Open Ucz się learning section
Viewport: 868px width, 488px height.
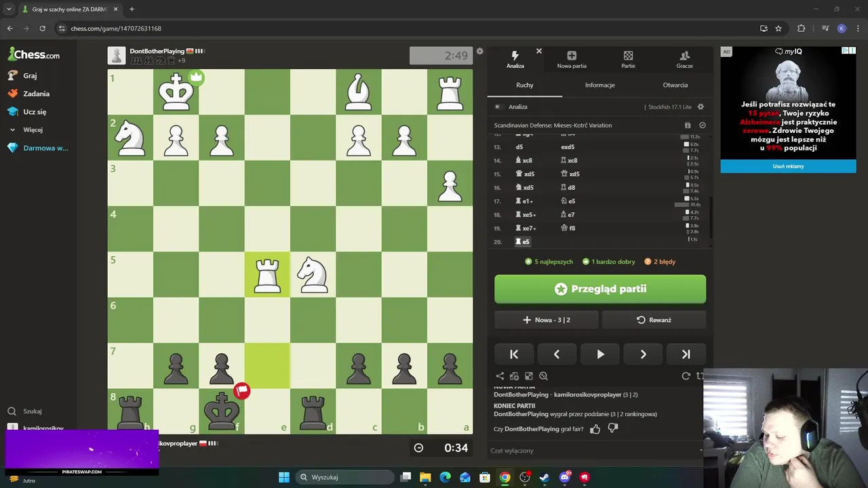[x=27, y=112]
